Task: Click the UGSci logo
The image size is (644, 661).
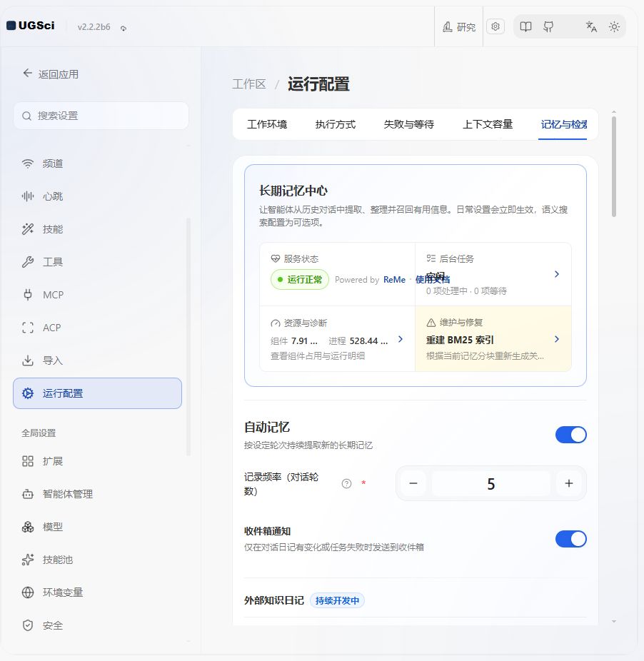Action: (31, 26)
